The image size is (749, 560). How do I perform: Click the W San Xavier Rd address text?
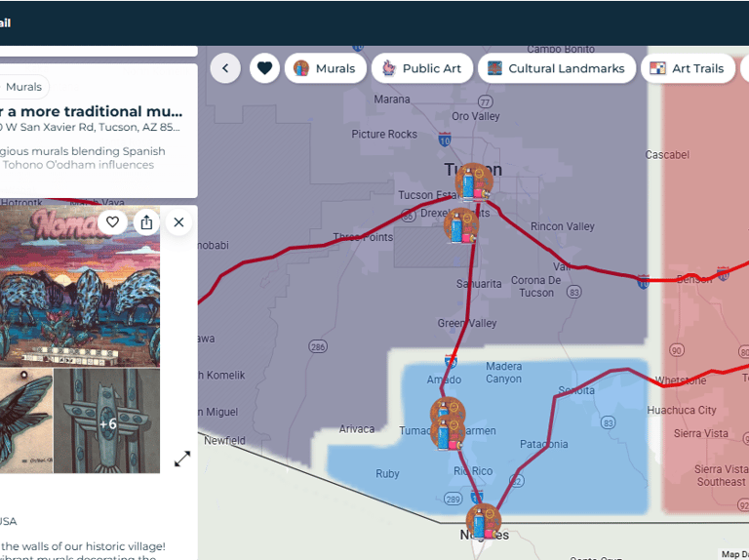coord(90,127)
